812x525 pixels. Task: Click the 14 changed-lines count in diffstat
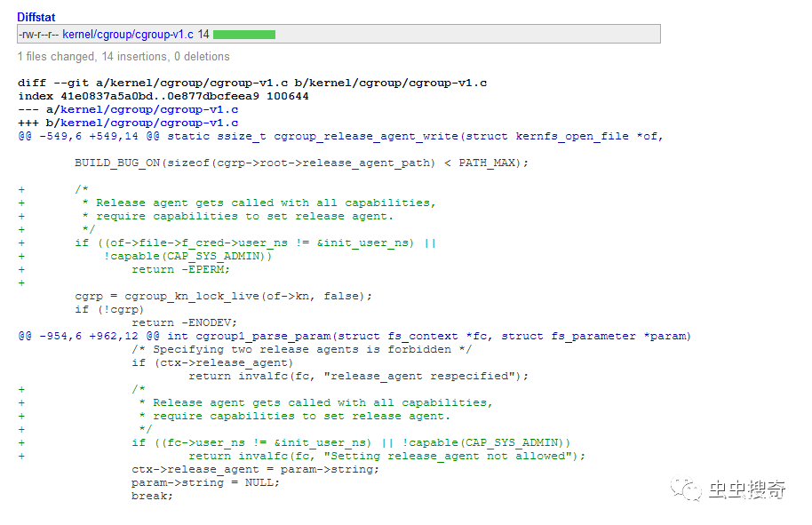pyautogui.click(x=203, y=34)
